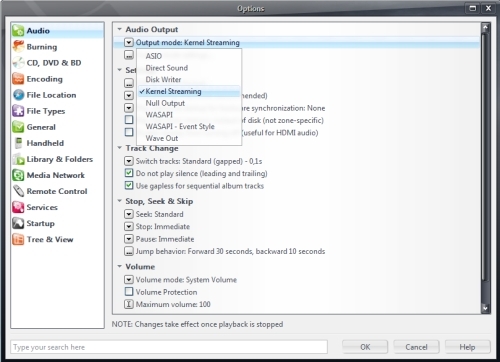Maximize the Options window
500x362 pixels.
pyautogui.click(x=473, y=8)
